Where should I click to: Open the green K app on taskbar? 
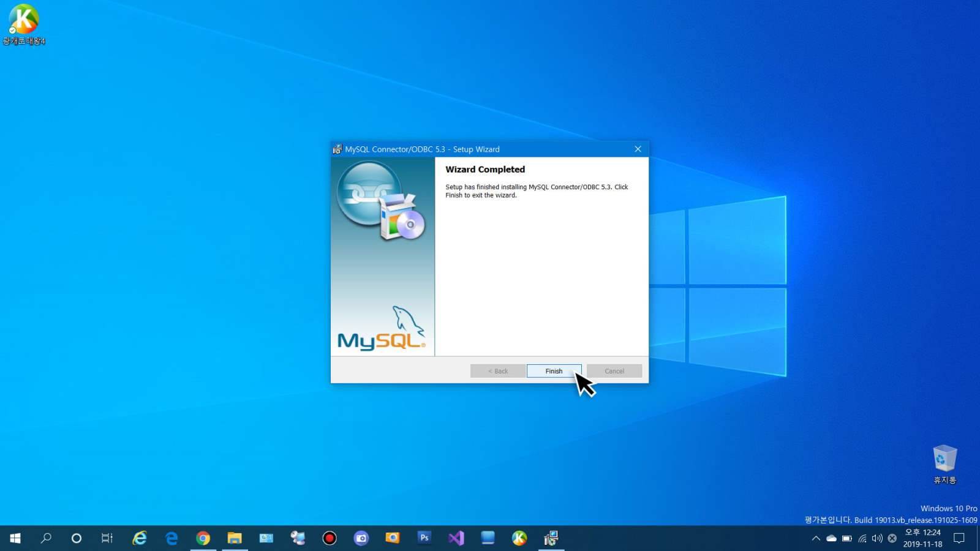519,538
